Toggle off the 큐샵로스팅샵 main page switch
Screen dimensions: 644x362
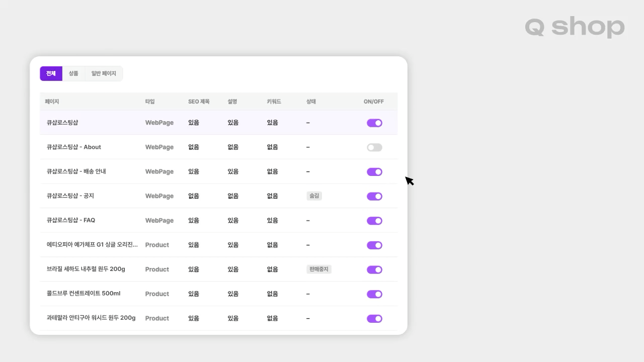(374, 123)
